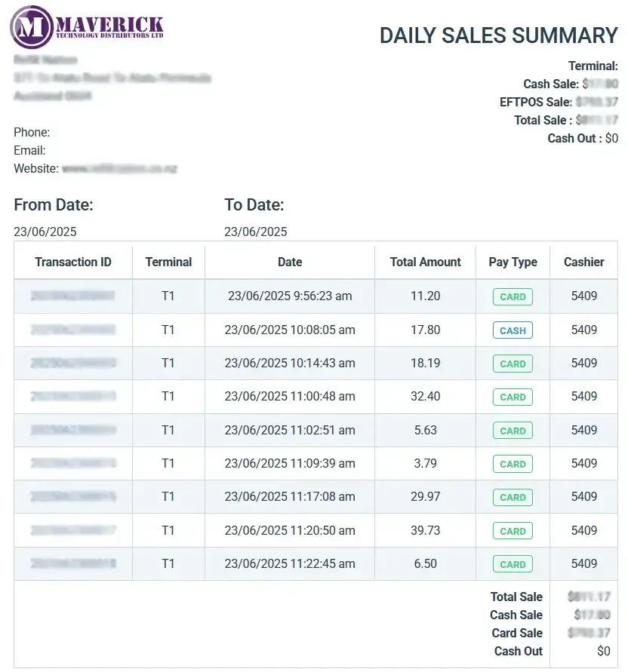Click the amount 17.80
Screen dimensions: 628x672
[426, 330]
